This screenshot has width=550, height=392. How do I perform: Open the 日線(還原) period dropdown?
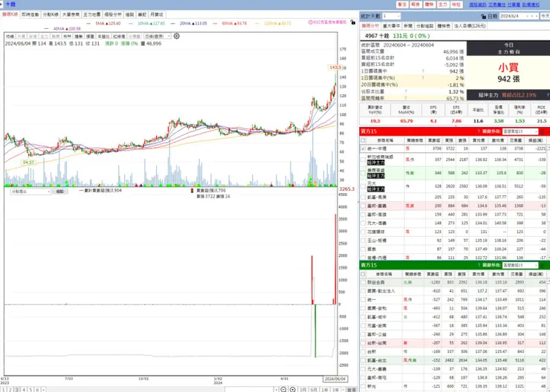158,36
